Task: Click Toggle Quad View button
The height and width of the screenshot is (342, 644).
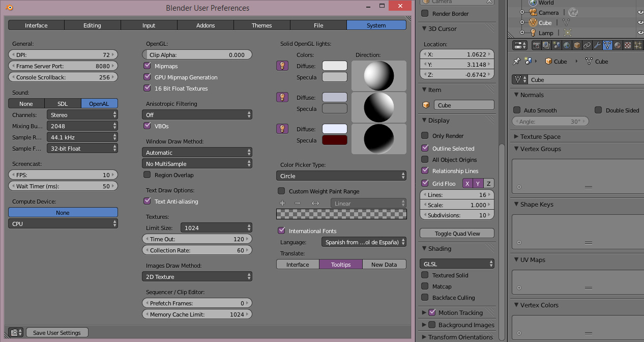Action: [x=457, y=234]
